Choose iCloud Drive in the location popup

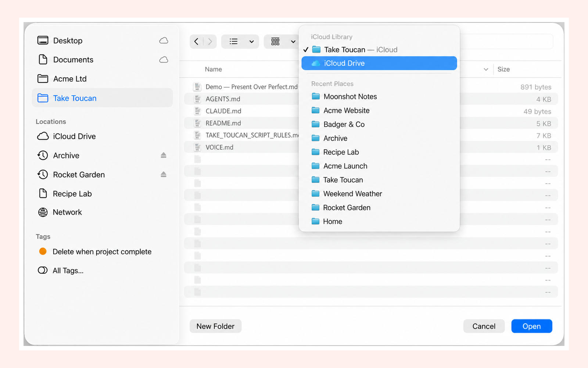pyautogui.click(x=379, y=63)
